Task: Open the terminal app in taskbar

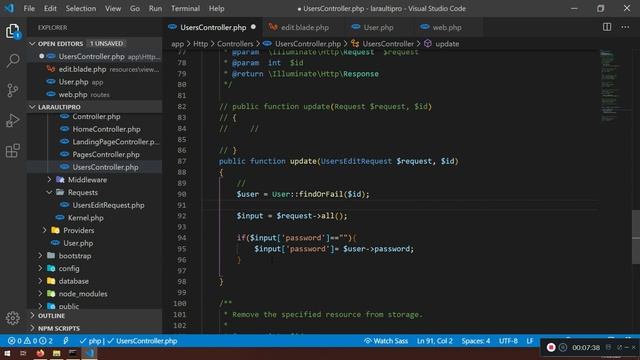Action: [73, 353]
